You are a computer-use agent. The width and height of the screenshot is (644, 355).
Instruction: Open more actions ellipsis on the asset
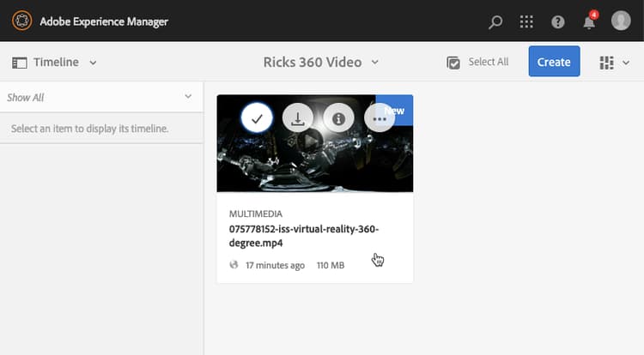pos(379,118)
